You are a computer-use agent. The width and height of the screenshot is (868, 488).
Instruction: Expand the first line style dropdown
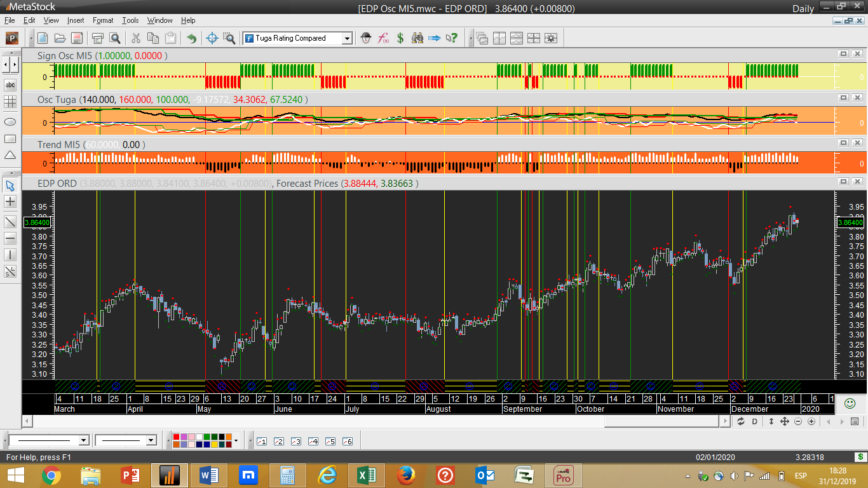point(83,440)
